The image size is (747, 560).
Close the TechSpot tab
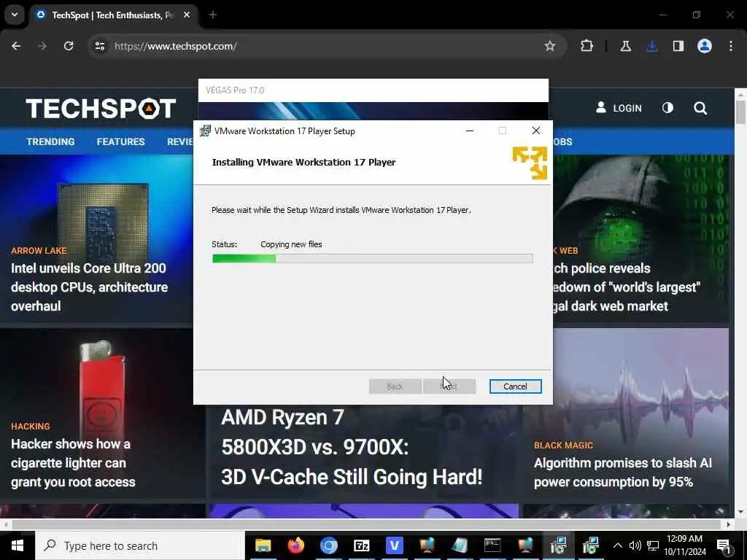187,15
